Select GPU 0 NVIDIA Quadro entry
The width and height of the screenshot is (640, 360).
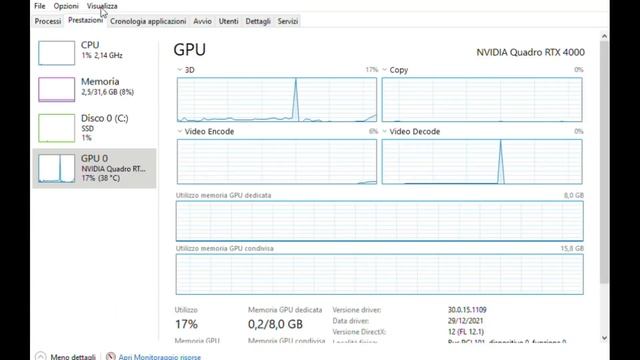94,168
